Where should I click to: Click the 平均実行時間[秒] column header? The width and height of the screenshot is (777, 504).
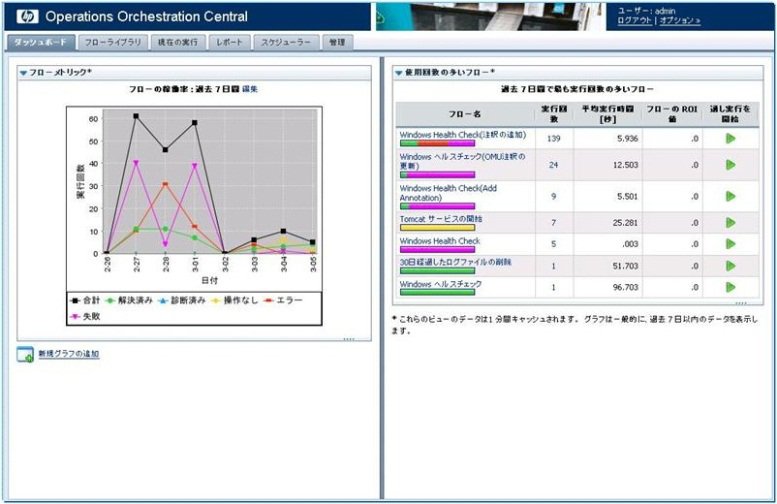click(608, 114)
